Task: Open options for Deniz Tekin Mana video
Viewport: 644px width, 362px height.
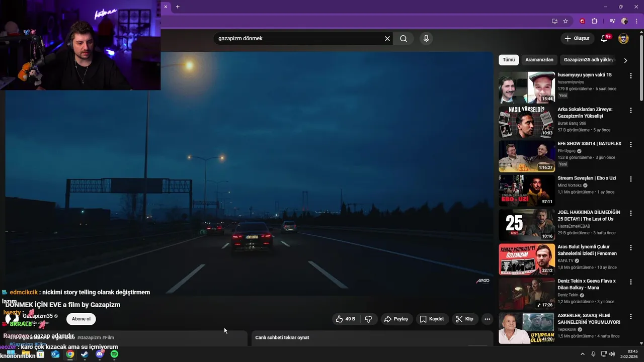Action: 630,282
